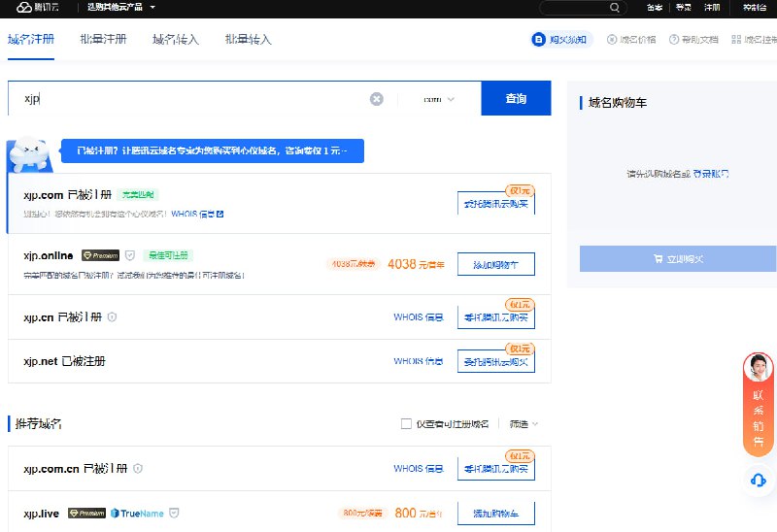Click the 登录 link in top bar
This screenshot has height=532, width=777.
pos(684,8)
